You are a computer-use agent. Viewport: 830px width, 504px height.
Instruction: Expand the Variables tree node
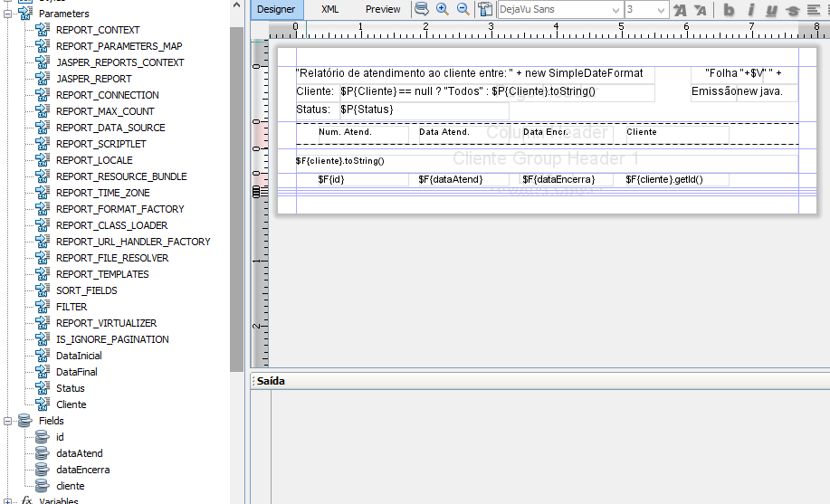click(7, 500)
